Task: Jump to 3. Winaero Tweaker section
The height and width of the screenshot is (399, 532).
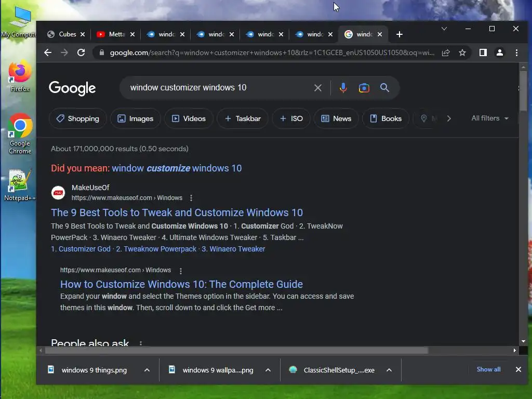Action: pyautogui.click(x=233, y=249)
